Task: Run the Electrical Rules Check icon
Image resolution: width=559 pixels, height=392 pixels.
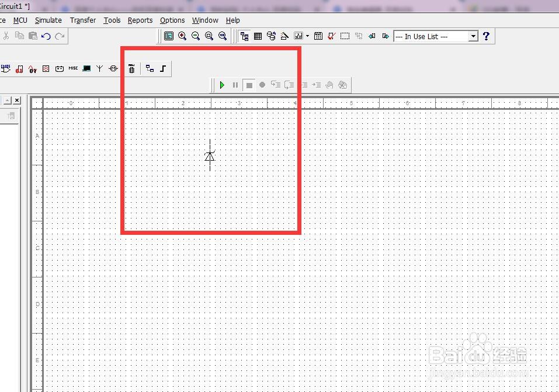Action: point(332,36)
